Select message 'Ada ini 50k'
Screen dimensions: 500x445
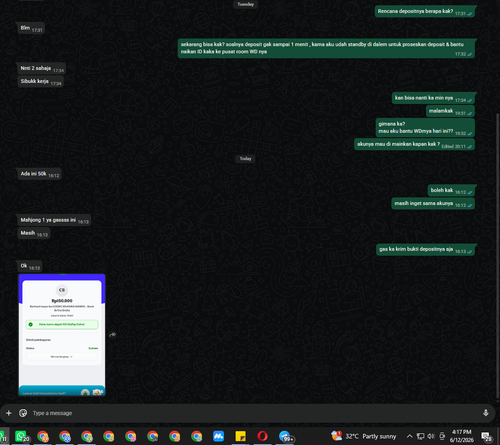coord(40,174)
